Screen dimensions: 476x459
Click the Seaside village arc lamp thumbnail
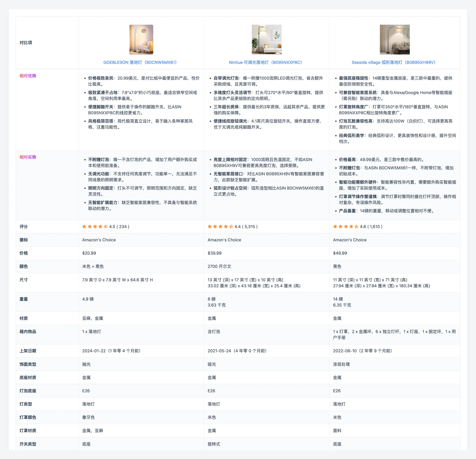[395, 40]
